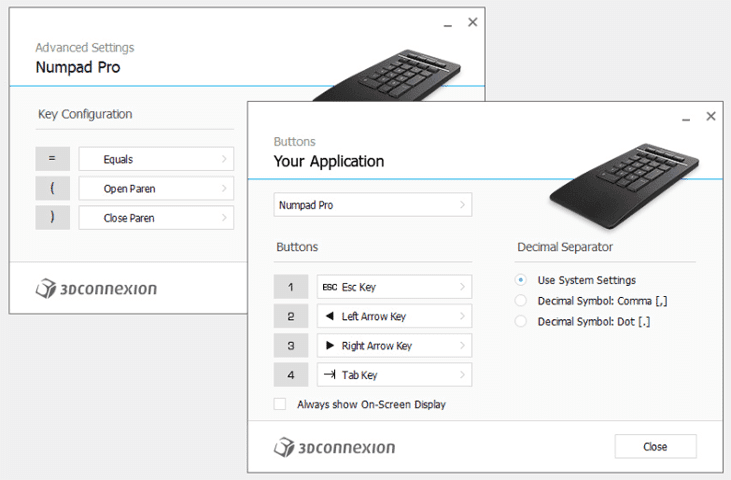
Task: Click button number 1 icon
Action: [291, 287]
